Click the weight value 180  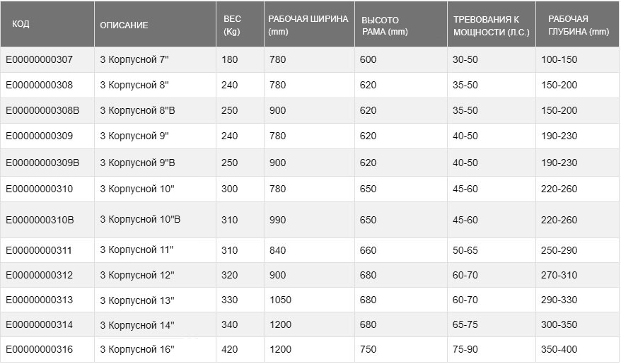(x=230, y=60)
